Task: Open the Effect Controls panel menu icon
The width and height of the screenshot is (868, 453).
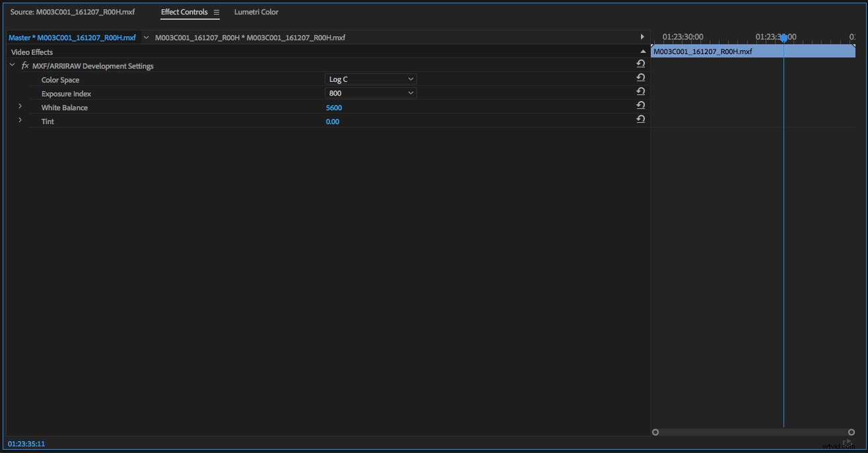Action: pos(216,13)
